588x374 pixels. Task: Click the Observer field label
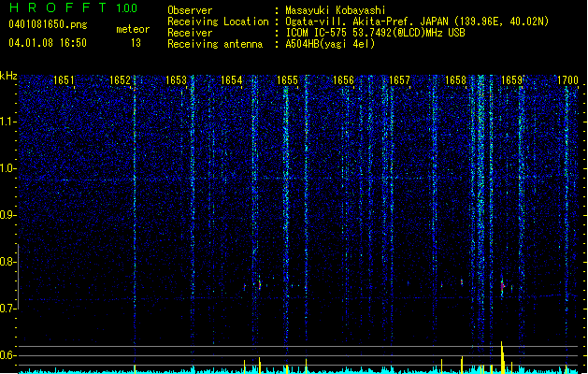click(190, 10)
